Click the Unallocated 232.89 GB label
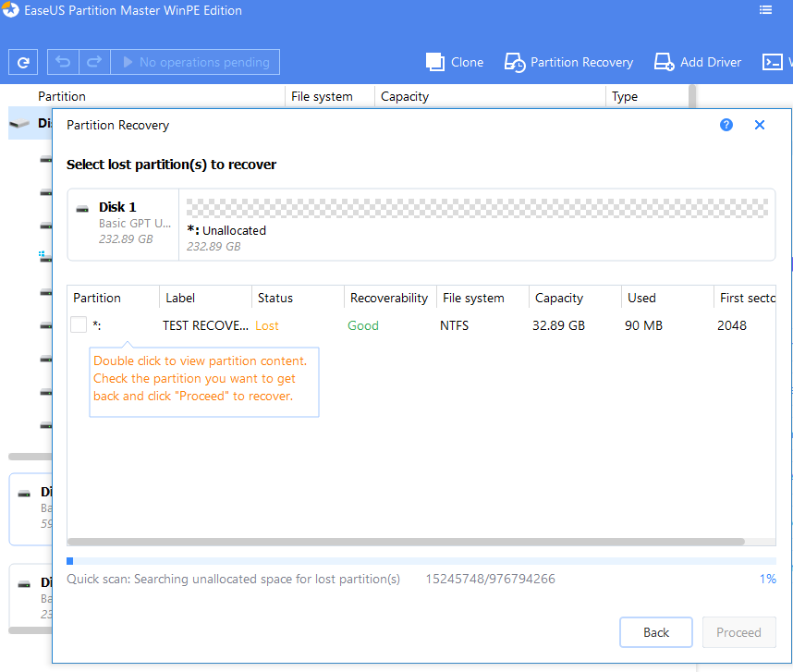The width and height of the screenshot is (793, 672). 226,238
